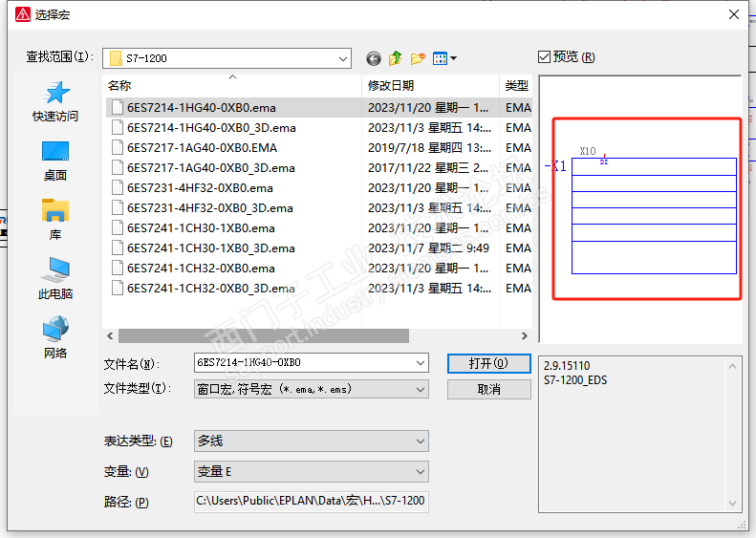This screenshot has width=756, height=538.
Task: Open Quick Access (快速访问) location
Action: click(x=55, y=101)
